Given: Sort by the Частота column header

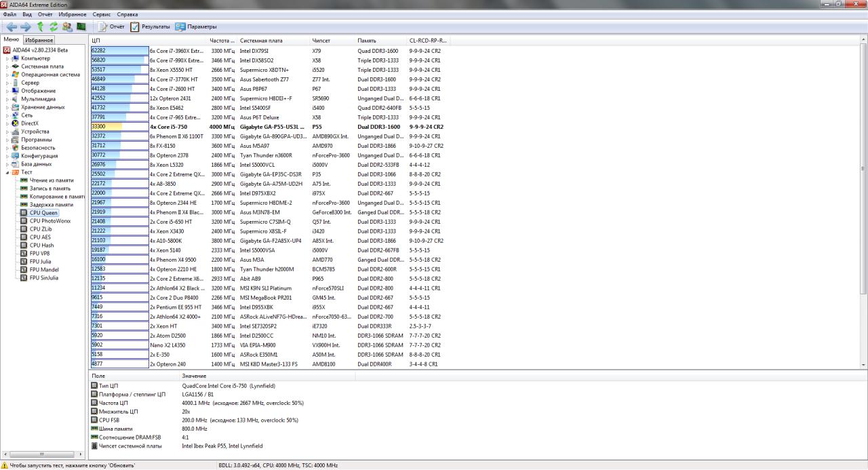Looking at the screenshot, I should [x=222, y=41].
